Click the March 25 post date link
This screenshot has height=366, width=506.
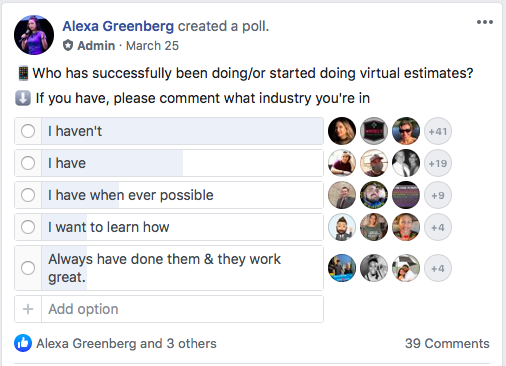pos(152,46)
